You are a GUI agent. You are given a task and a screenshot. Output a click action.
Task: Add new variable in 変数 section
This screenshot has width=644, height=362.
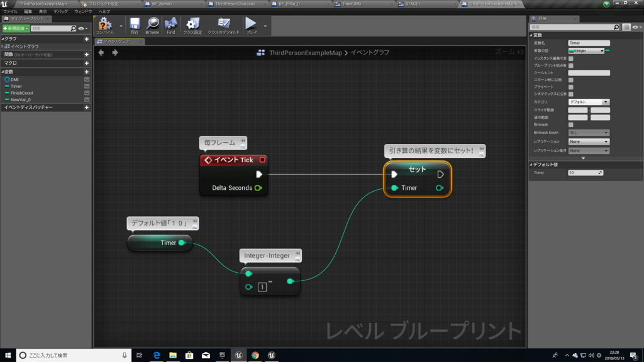(87, 72)
